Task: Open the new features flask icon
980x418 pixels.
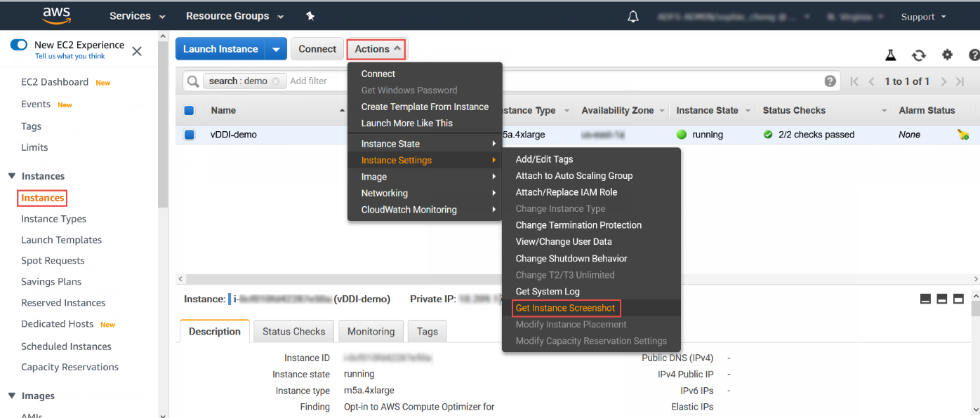Action: pyautogui.click(x=890, y=54)
